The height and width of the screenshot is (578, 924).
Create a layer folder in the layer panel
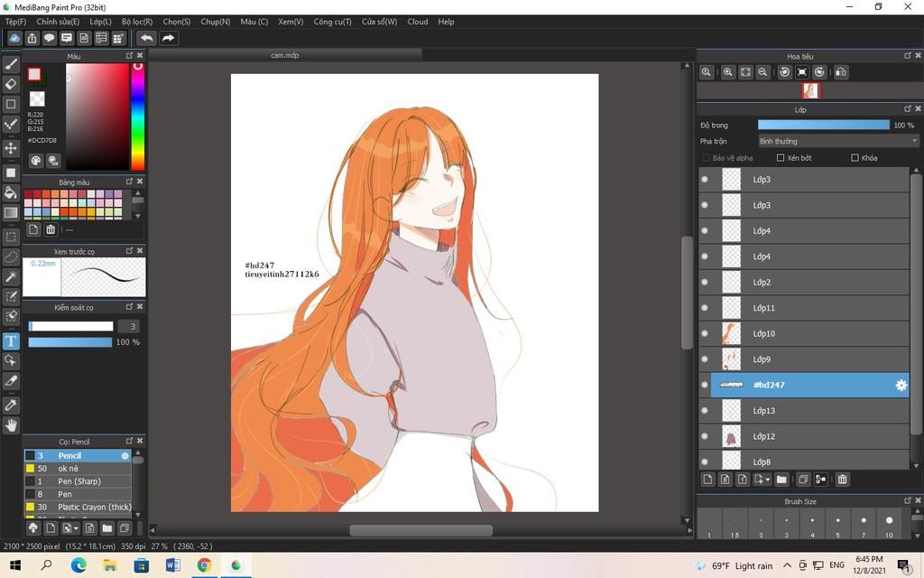click(781, 480)
